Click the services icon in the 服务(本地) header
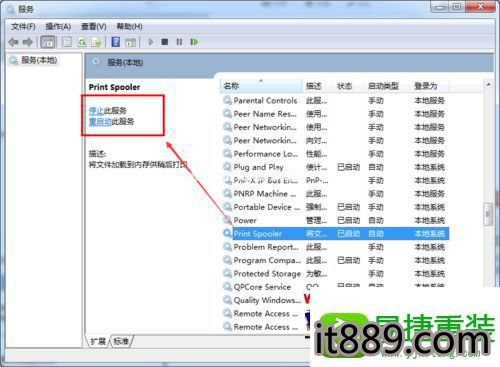Viewport: 500px width, 367px height. click(x=96, y=62)
